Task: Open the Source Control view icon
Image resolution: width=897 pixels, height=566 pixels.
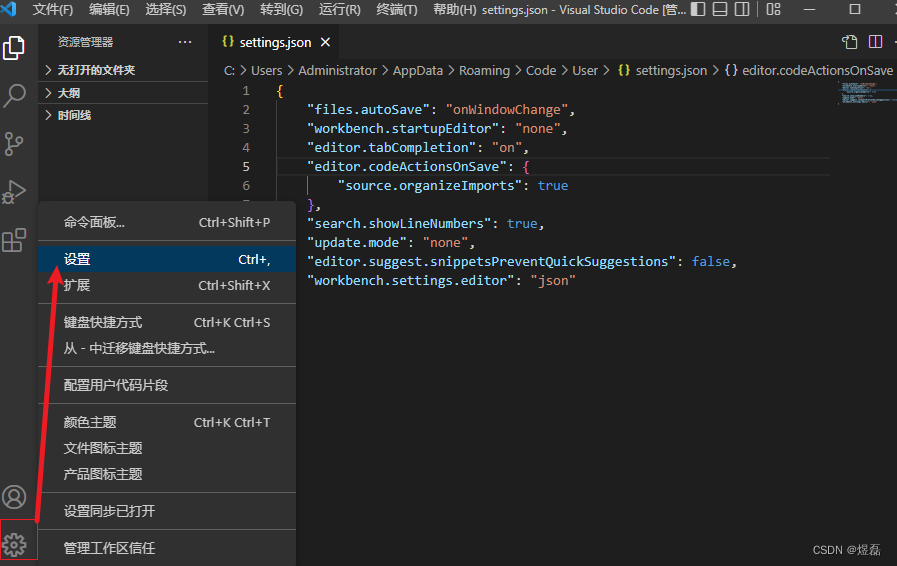Action: 14,144
